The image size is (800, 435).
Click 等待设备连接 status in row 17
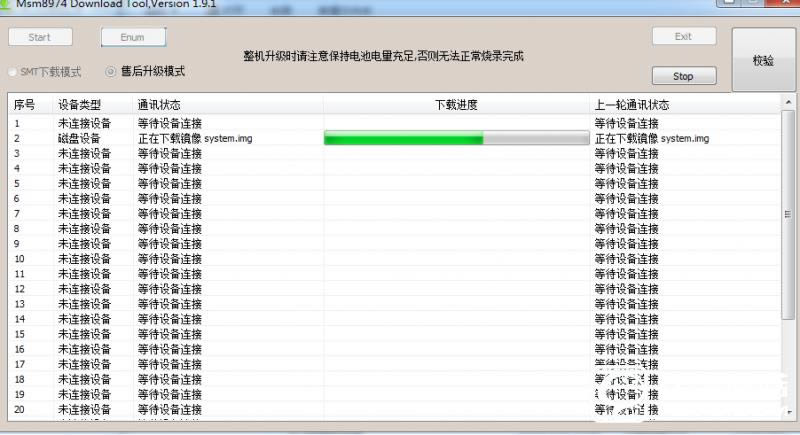coord(170,364)
